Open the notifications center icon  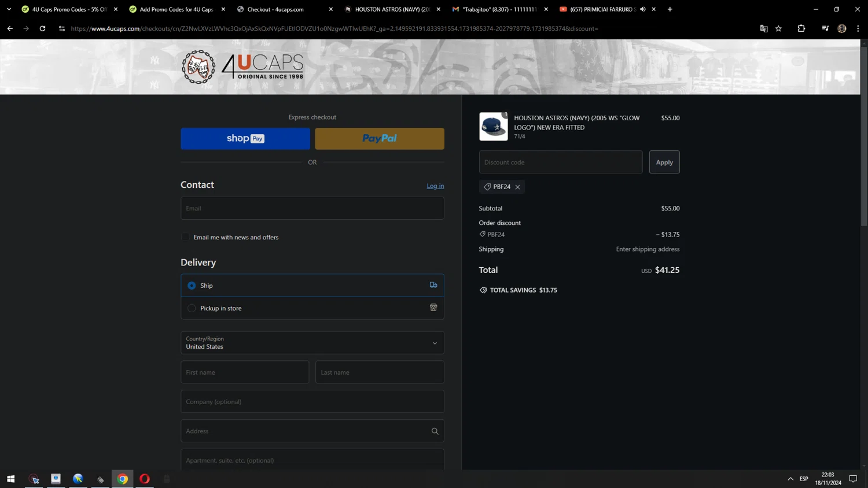853,479
